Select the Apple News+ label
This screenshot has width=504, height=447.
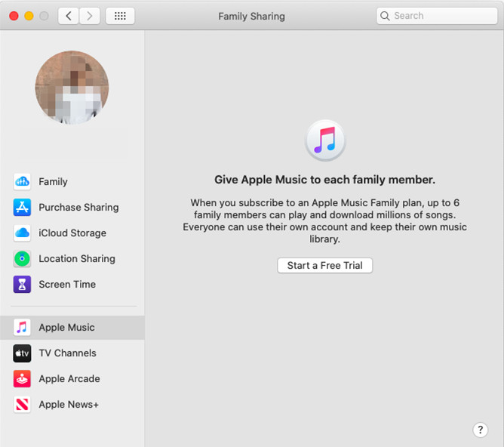69,405
